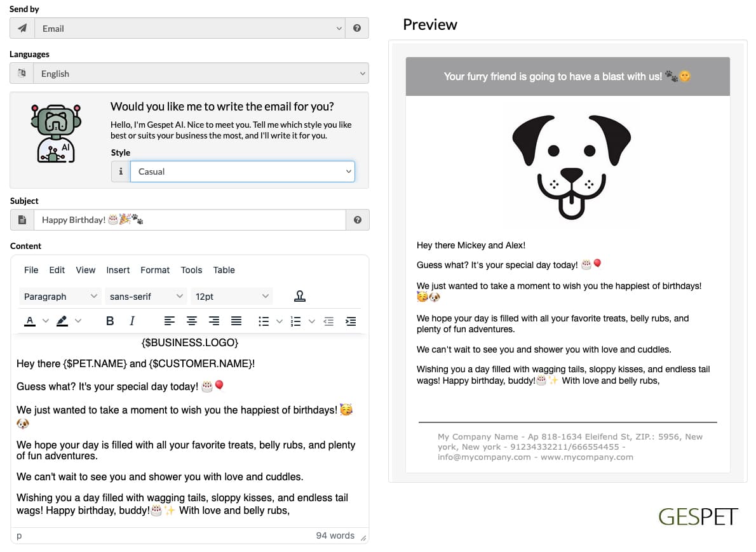Open the Insert menu
The width and height of the screenshot is (756, 552).
click(118, 270)
